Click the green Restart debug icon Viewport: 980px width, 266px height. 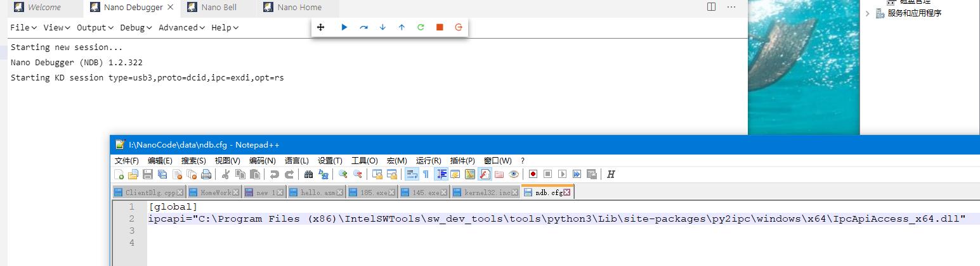coord(421,27)
